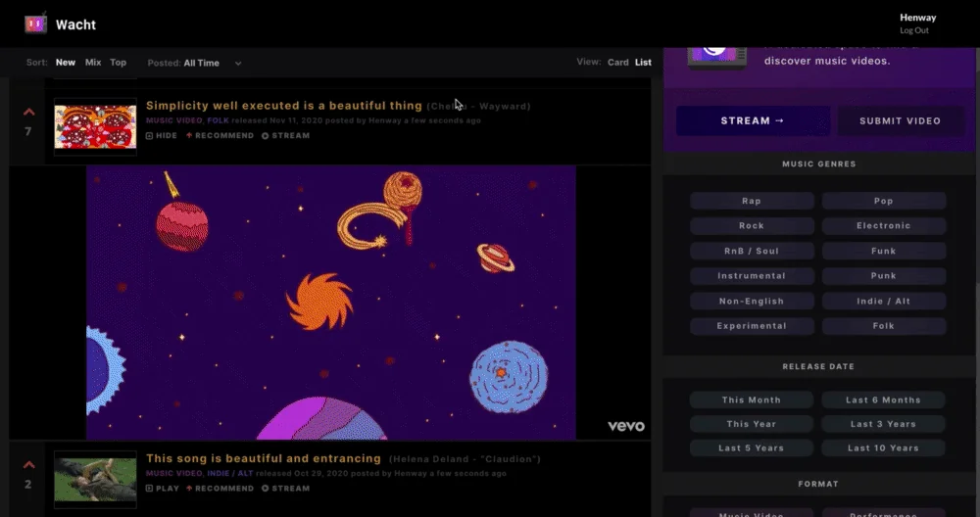
Task: Click the Henway poster name on Chelou post
Action: [x=385, y=120]
